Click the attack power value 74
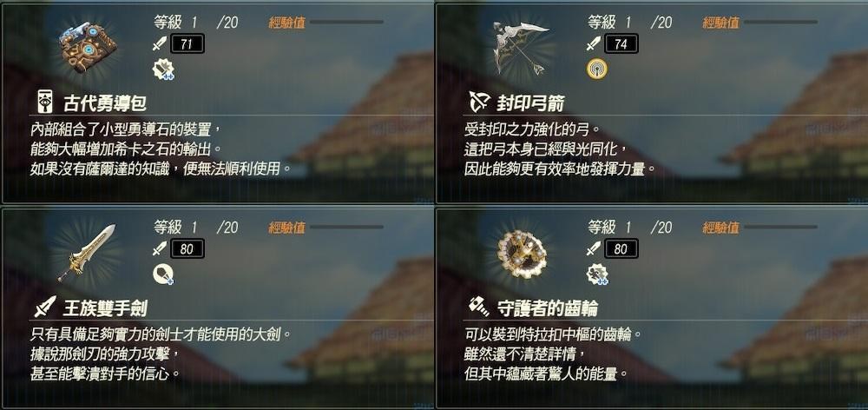The image size is (868, 410). point(621,44)
